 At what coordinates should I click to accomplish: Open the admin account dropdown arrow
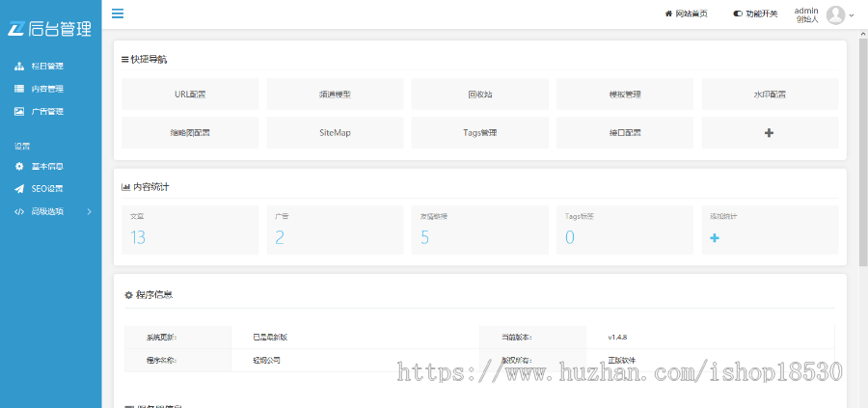(x=852, y=15)
